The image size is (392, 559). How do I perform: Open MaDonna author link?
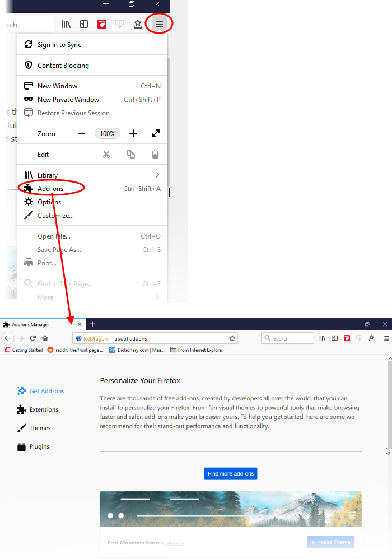click(175, 543)
